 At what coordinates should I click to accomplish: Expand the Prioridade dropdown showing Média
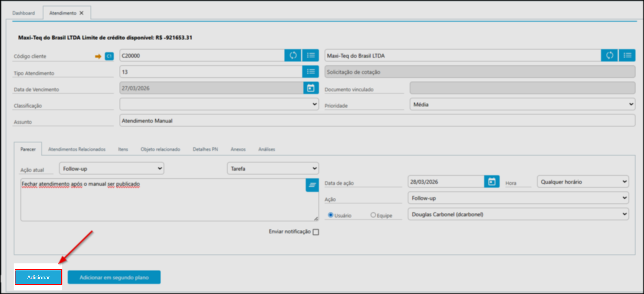[522, 104]
